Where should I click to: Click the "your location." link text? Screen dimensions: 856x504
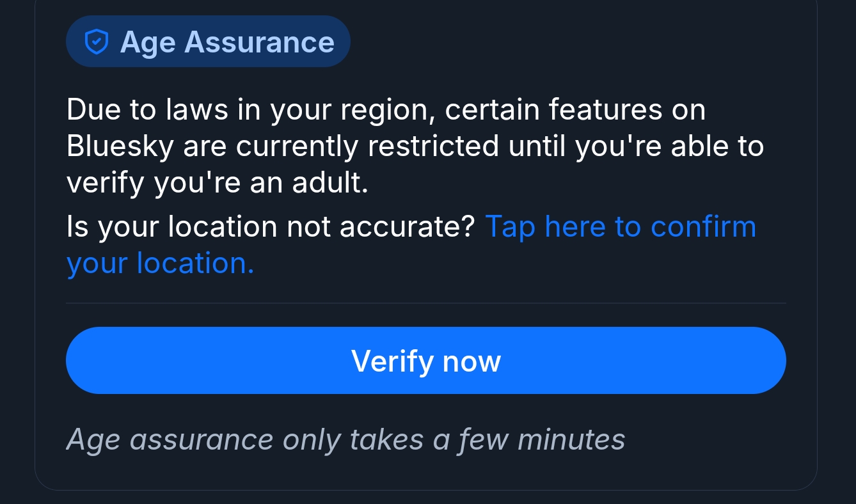tap(160, 263)
